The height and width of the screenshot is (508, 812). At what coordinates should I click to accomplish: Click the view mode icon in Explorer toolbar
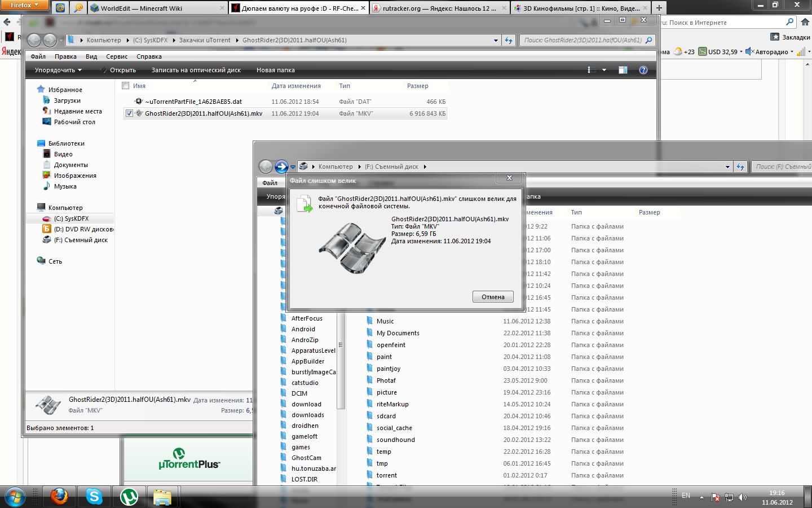pyautogui.click(x=592, y=70)
